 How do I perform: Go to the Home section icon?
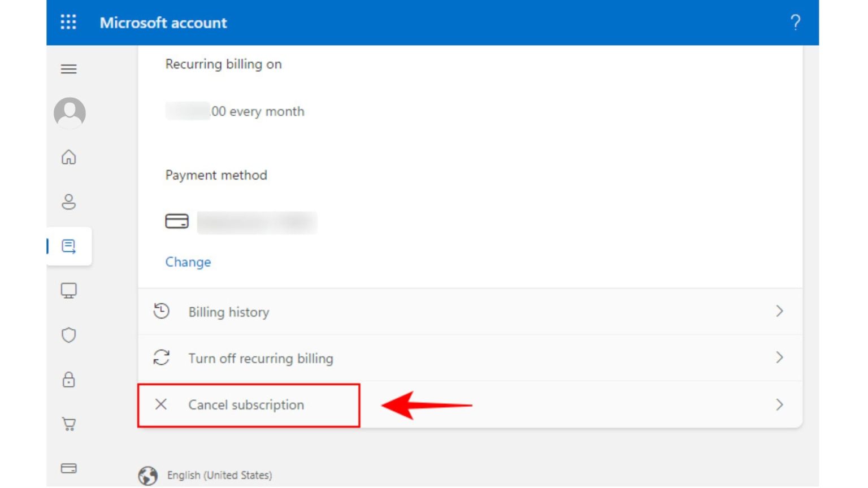[x=68, y=158]
